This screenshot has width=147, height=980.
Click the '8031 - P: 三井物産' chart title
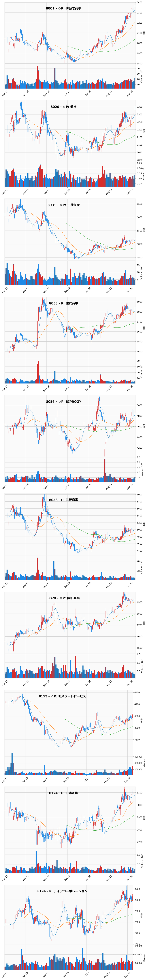click(x=64, y=205)
